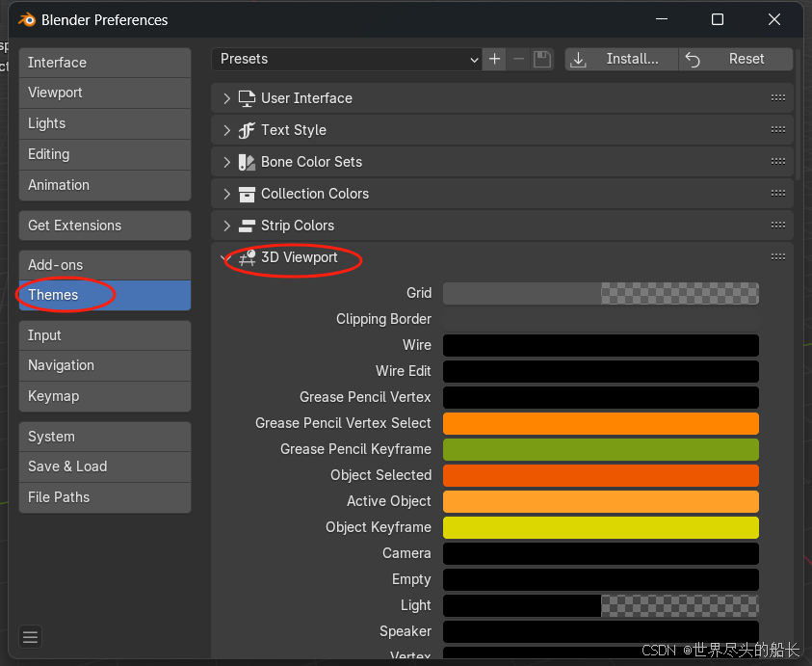812x666 pixels.
Task: Click the Text Style font icon
Action: pos(247,130)
